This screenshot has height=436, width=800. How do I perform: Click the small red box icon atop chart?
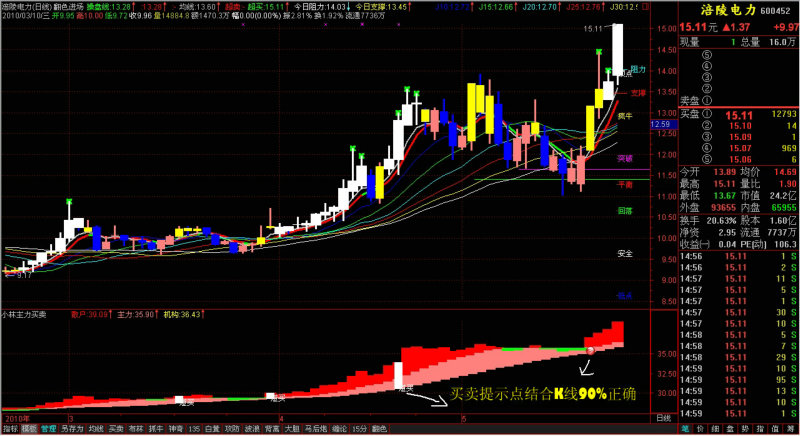(646, 7)
